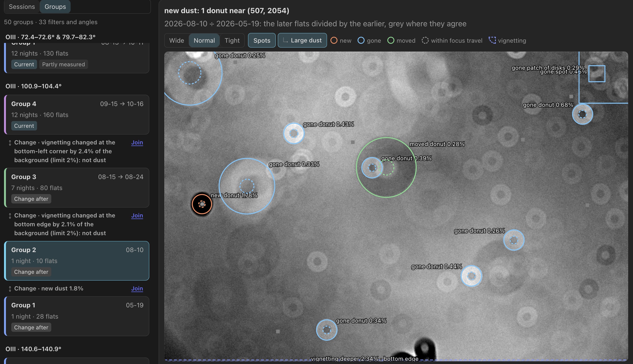Click Change after badge on Group 3
This screenshot has height=364, width=633.
[31, 199]
